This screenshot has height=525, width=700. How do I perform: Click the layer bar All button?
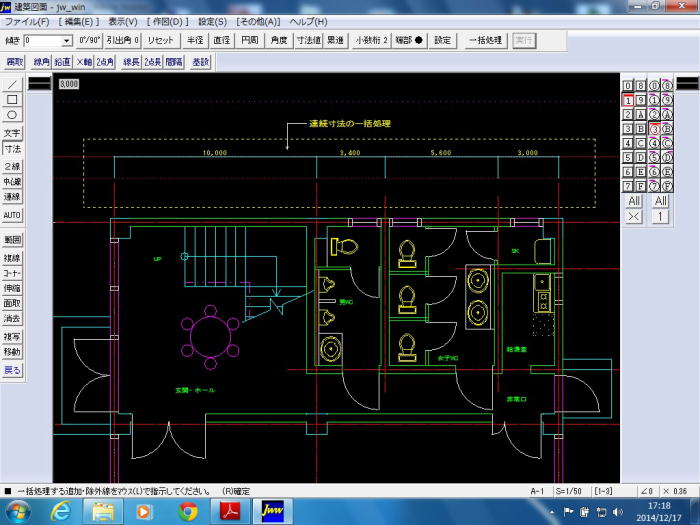[x=634, y=201]
